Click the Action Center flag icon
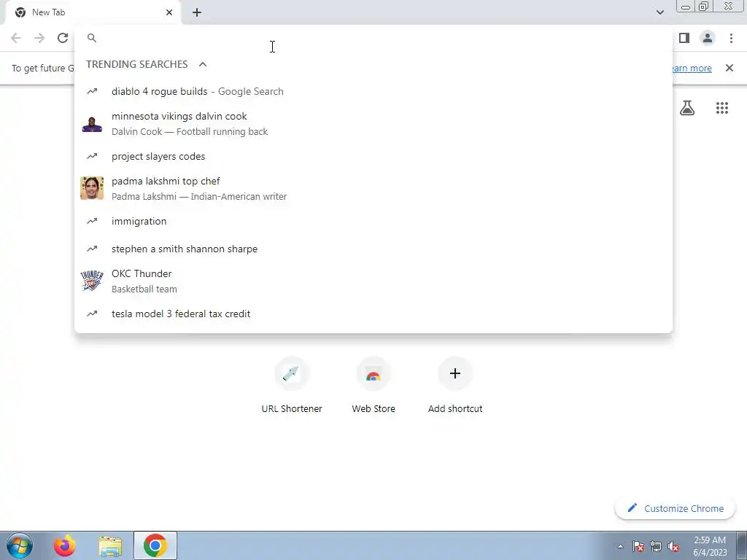 coord(638,546)
